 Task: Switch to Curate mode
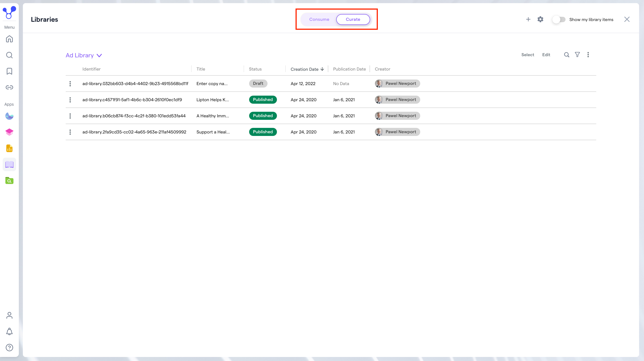353,19
